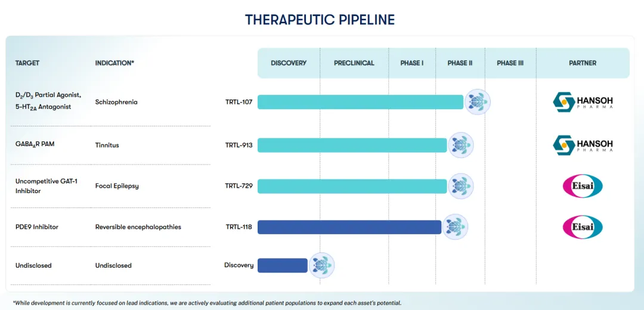Click Eisai logo in Focal Epilepsy row
The width and height of the screenshot is (644, 310).
[x=583, y=186]
